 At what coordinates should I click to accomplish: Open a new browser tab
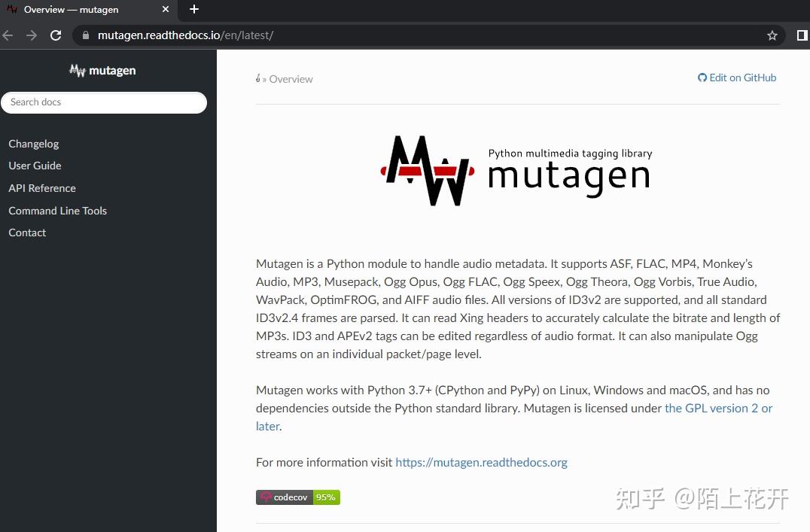[193, 9]
